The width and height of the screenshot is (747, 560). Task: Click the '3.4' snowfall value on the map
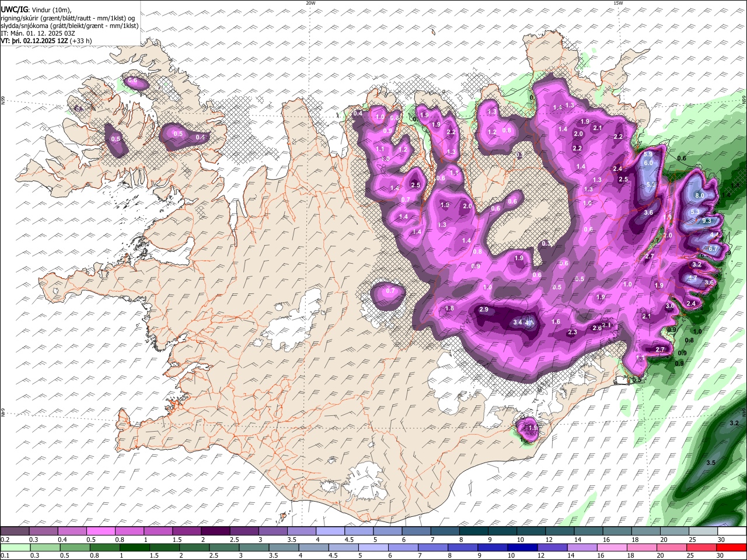pos(518,323)
